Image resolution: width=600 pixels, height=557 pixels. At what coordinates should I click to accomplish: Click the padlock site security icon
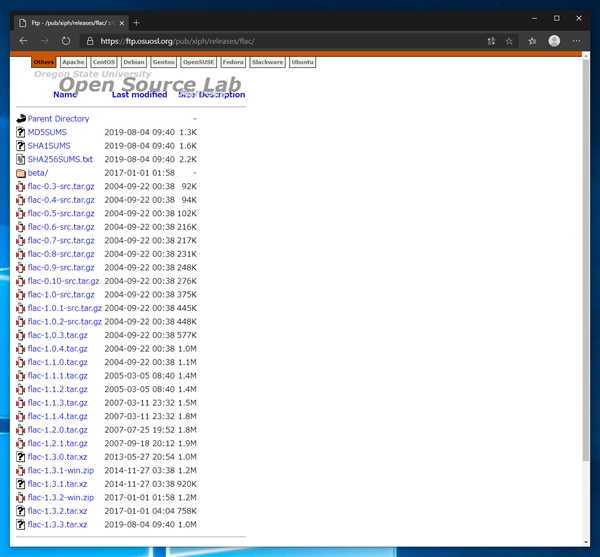click(90, 41)
